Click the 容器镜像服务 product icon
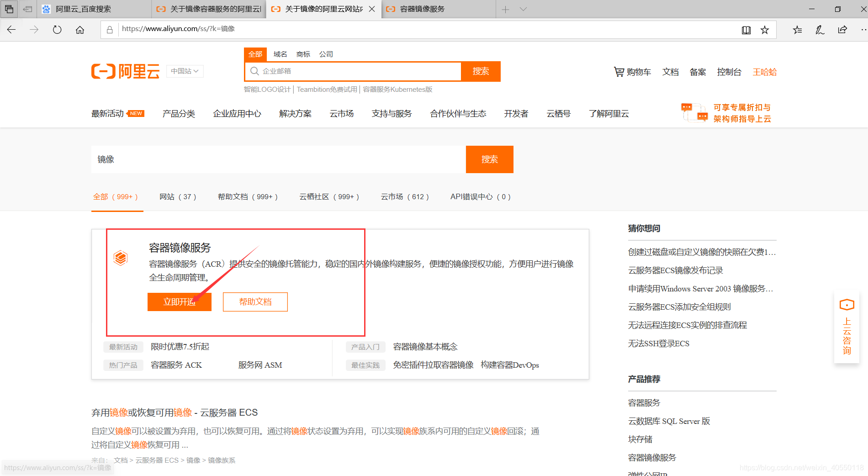Screen dimensions: 868x476 coord(121,258)
